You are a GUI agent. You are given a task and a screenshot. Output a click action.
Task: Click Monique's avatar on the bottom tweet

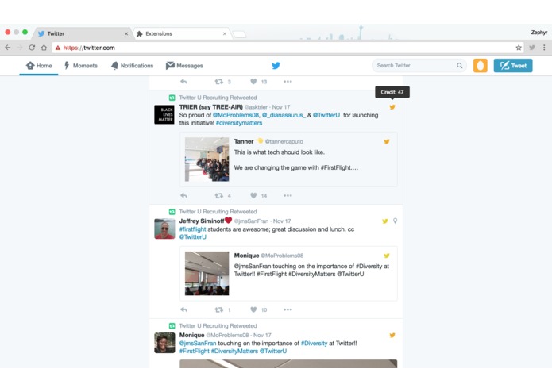[164, 343]
